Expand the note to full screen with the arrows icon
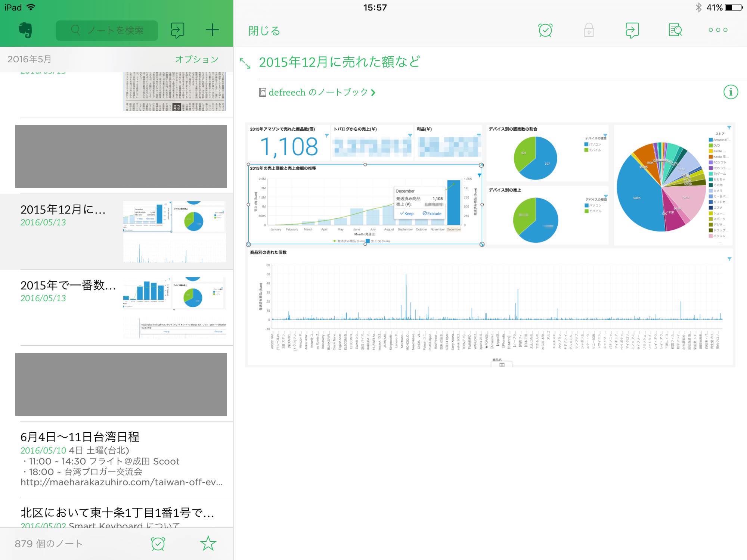 coord(245,63)
